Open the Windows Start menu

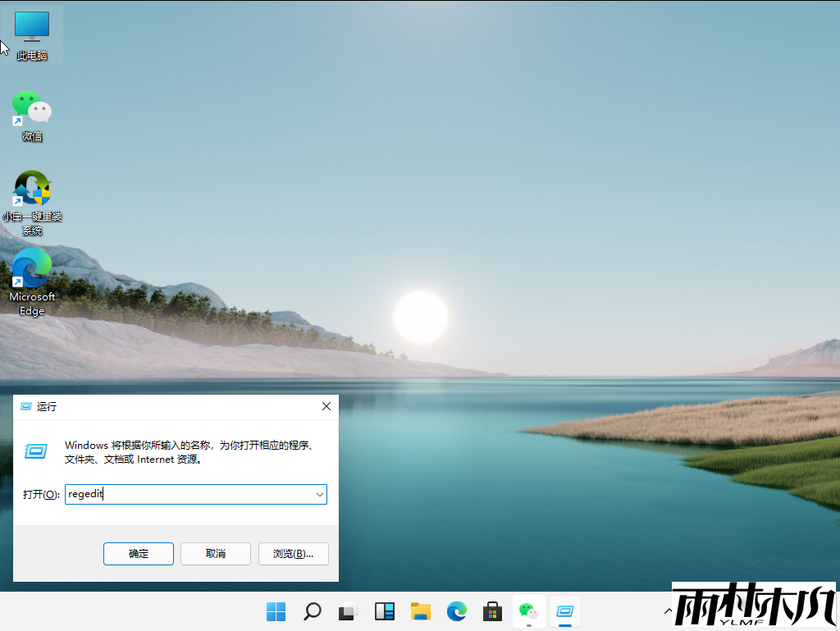(x=276, y=611)
